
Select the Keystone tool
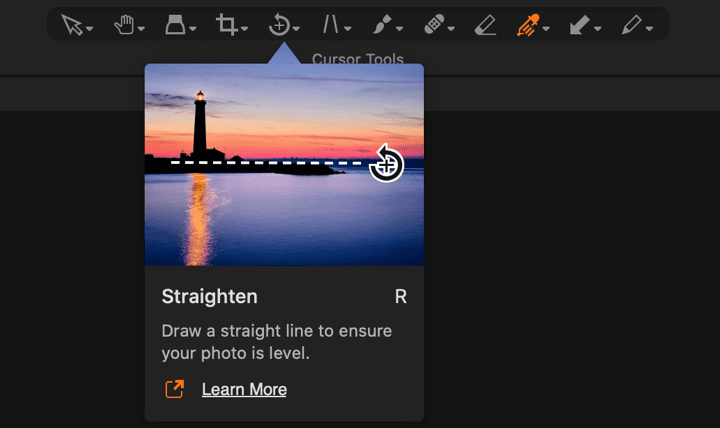click(175, 24)
